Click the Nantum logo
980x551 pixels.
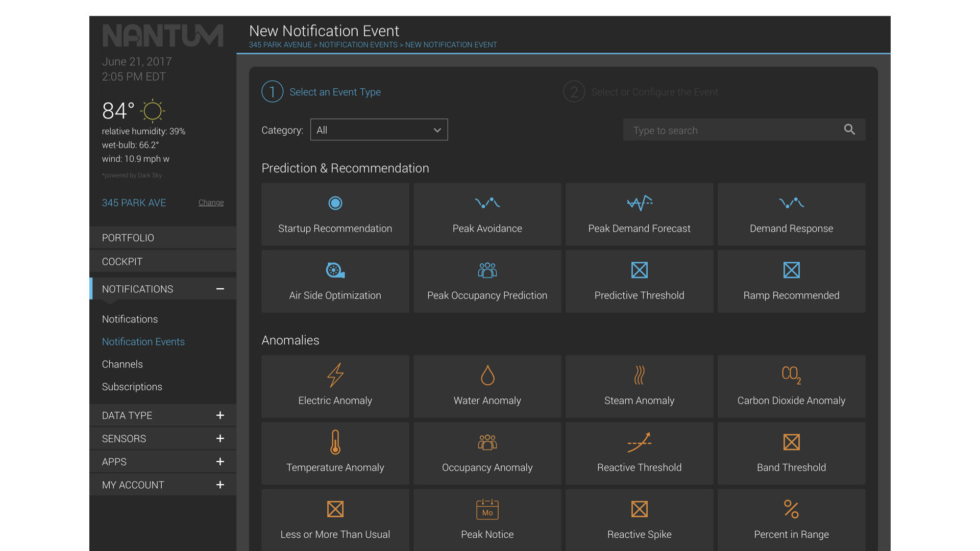tap(163, 36)
